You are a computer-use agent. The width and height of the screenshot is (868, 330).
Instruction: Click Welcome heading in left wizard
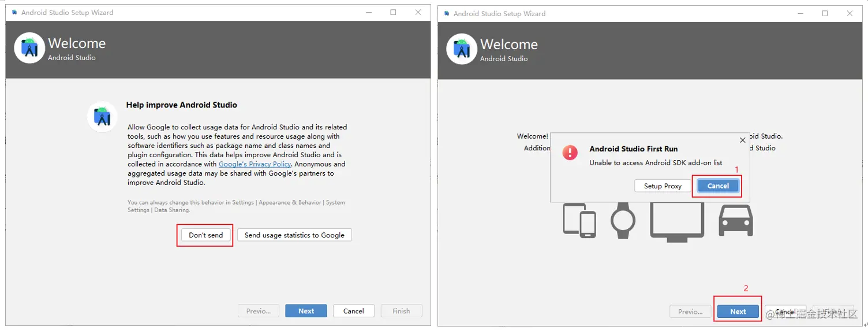(x=77, y=43)
